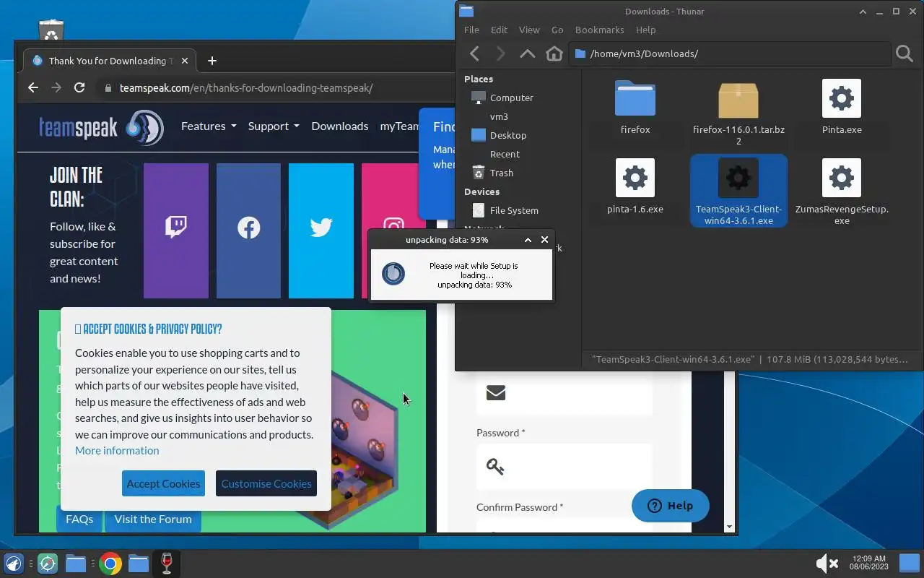Click the taskbar clock
Screen dimensions: 924x578
(868, 563)
